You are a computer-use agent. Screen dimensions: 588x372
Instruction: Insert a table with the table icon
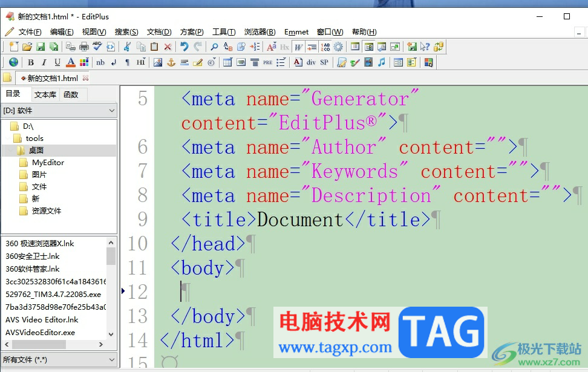coord(227,62)
